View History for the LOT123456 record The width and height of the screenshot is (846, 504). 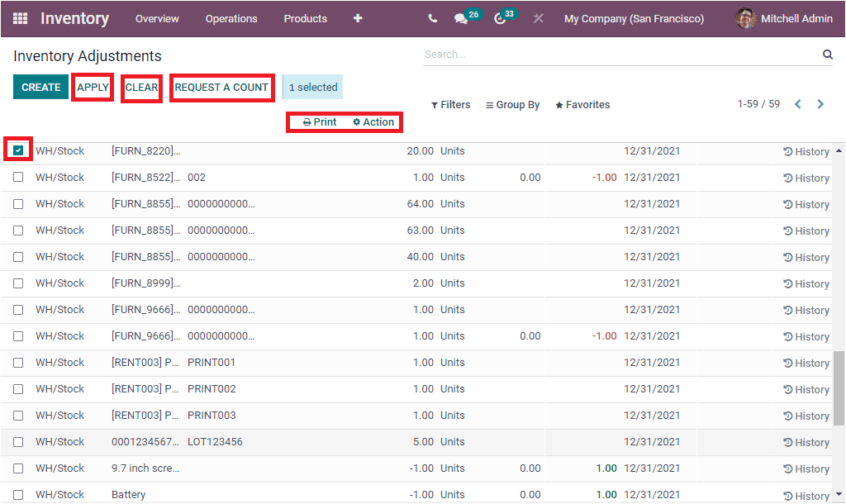pyautogui.click(x=805, y=442)
